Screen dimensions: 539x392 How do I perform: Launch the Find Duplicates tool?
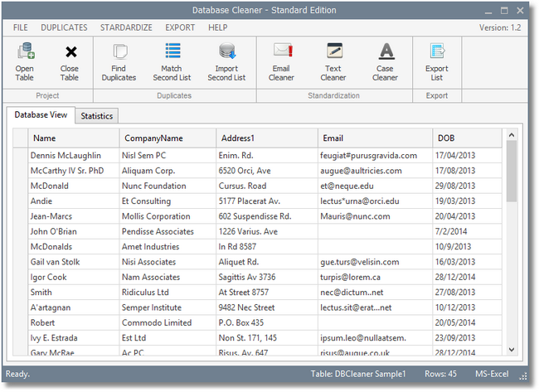coord(119,52)
